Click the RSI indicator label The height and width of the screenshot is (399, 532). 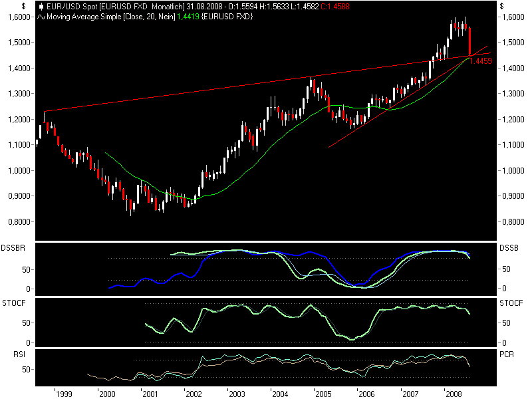19,354
